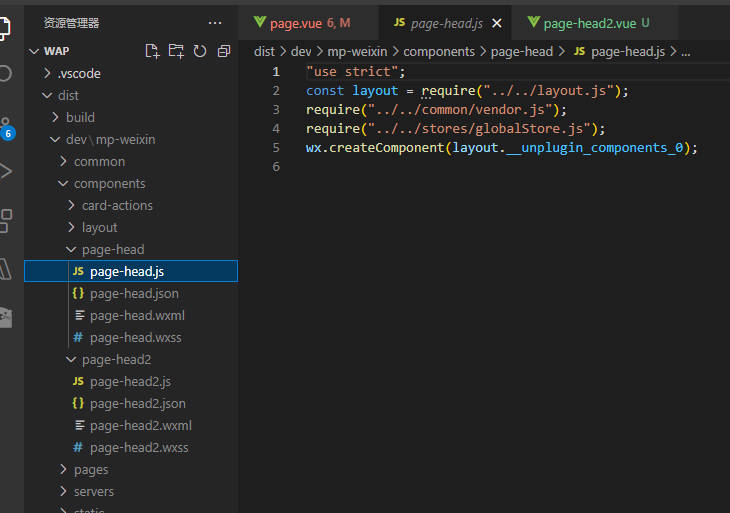This screenshot has width=730, height=513.
Task: Click the mp-weixin breadcrumb segment
Action: [359, 51]
